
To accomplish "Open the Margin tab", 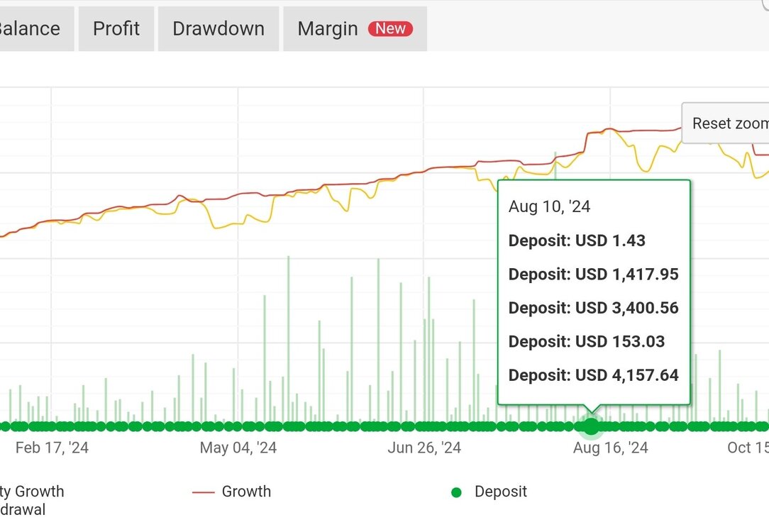I will pyautogui.click(x=355, y=29).
